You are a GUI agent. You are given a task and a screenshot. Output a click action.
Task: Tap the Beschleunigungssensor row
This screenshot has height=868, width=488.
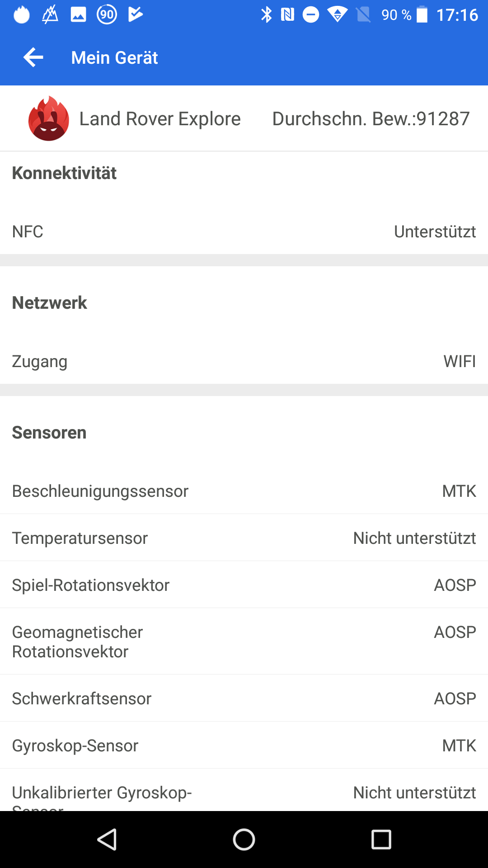244,491
